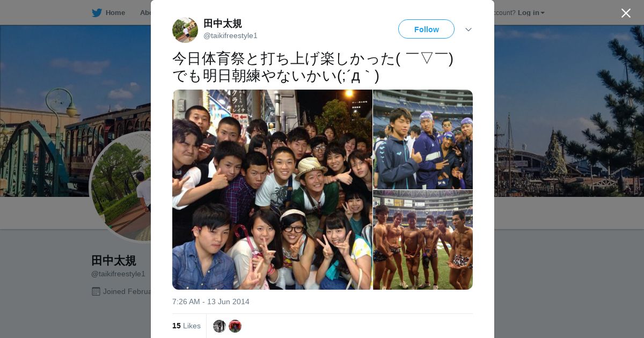Close the tweet overlay with X icon

(x=626, y=13)
